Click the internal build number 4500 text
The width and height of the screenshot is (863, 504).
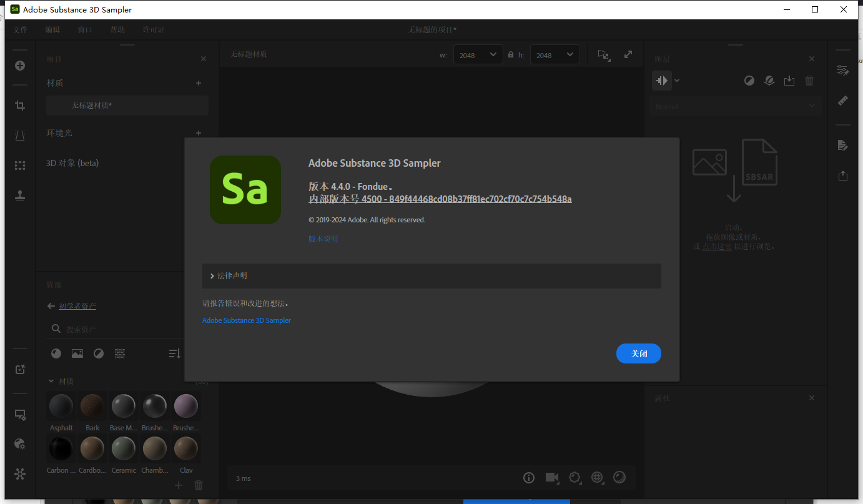coord(440,199)
